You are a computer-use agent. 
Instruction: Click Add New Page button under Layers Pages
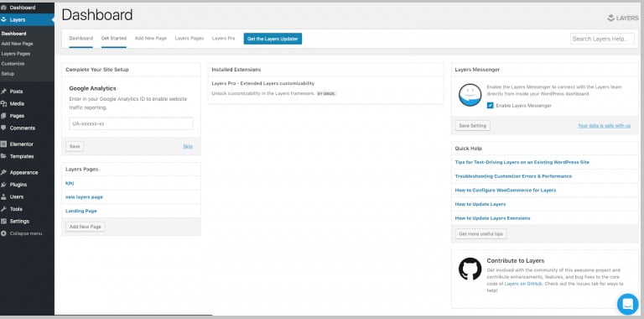86,227
